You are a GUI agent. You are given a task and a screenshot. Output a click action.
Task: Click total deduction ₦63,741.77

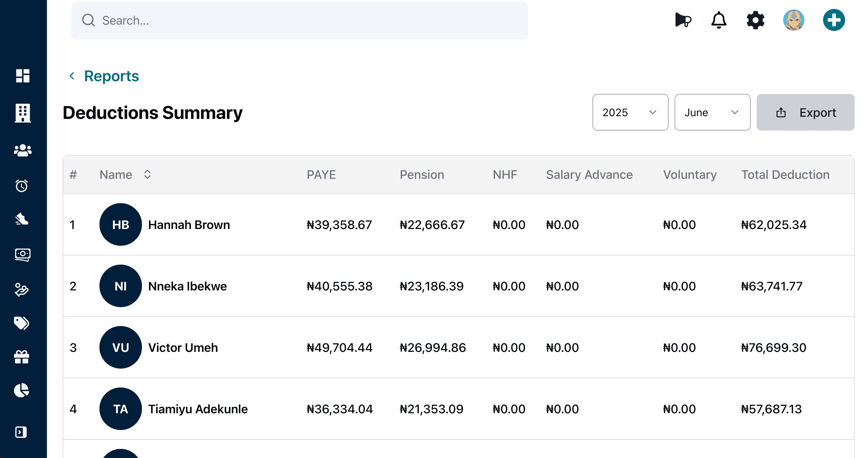coord(772,286)
